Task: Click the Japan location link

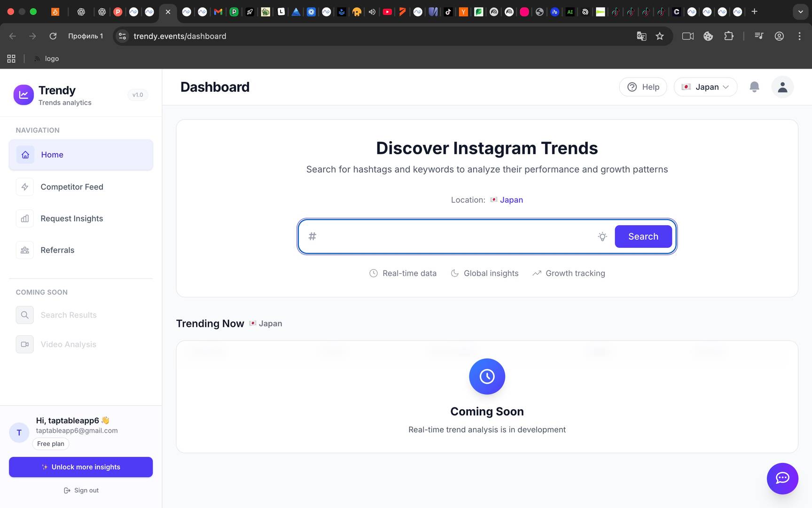Action: pyautogui.click(x=511, y=200)
